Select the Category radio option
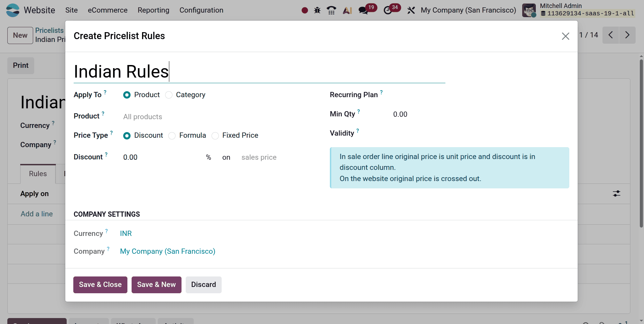Viewport: 644px width, 324px height. click(x=169, y=95)
